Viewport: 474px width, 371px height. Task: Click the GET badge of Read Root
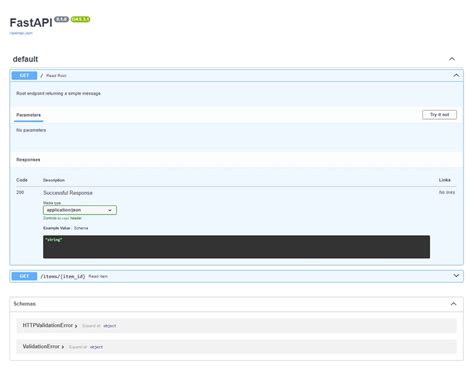point(24,75)
